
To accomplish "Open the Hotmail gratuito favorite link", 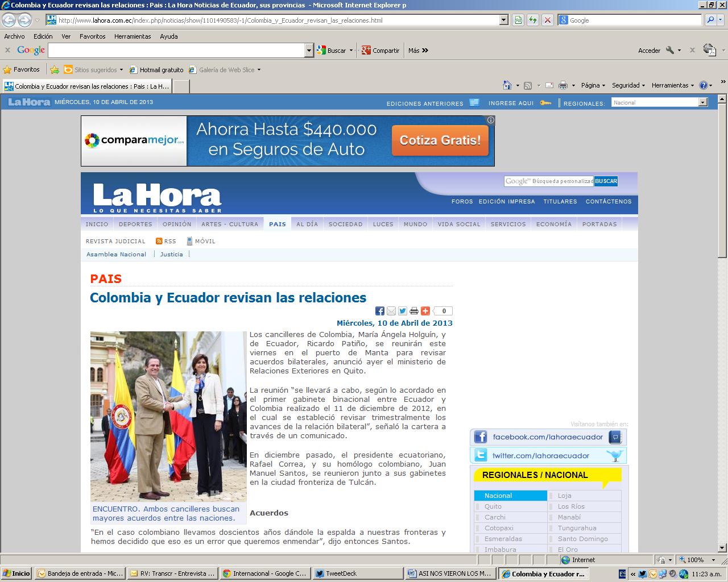I will 156,70.
